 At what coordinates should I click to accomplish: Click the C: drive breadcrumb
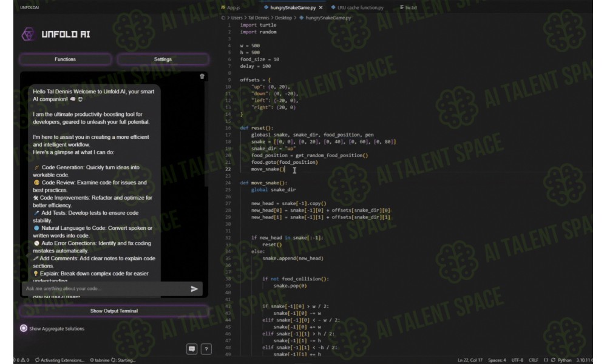[223, 18]
